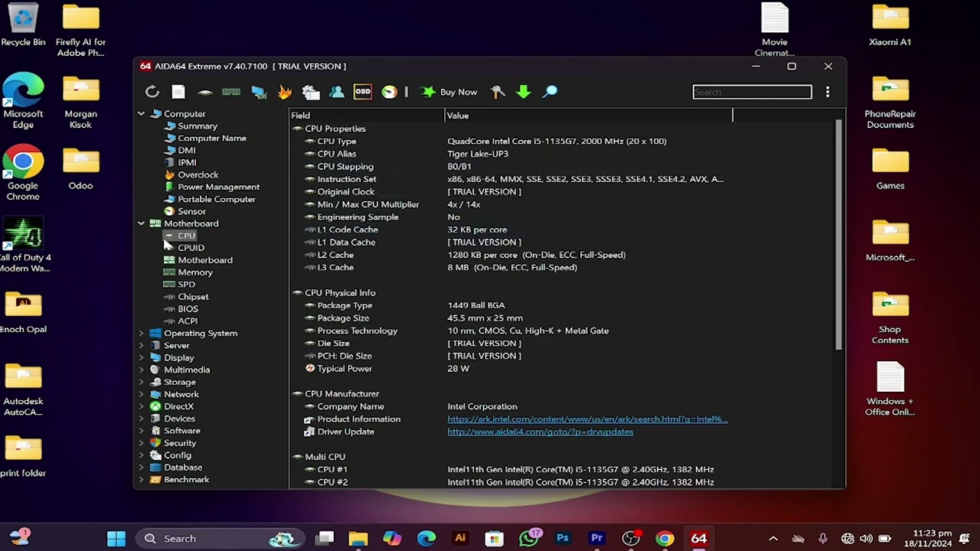This screenshot has height=551, width=980.
Task: Click the magnifier search toolbar icon
Action: point(550,92)
